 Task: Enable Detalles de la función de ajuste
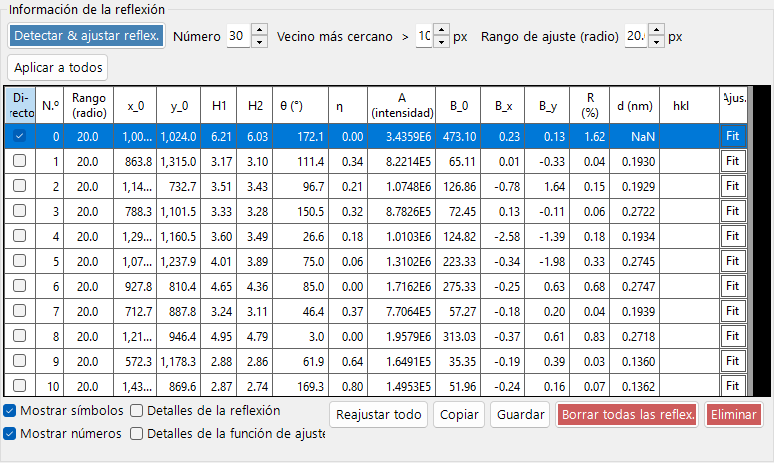136,433
